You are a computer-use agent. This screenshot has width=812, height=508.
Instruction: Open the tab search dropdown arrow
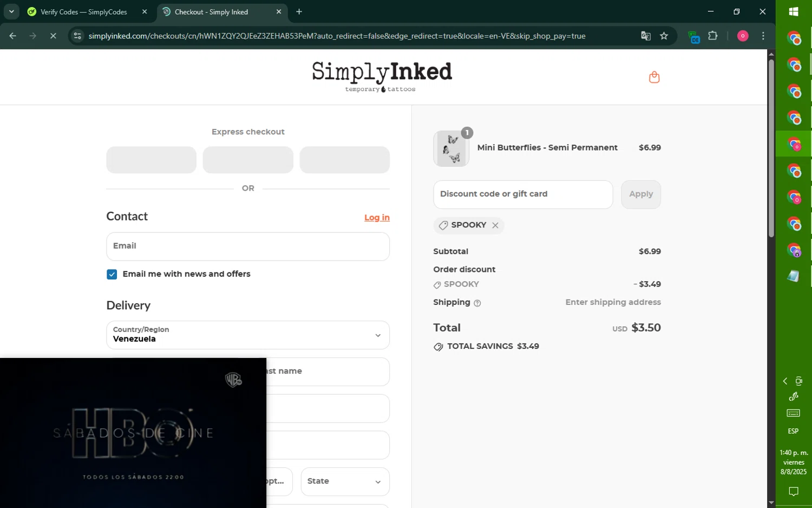[11, 12]
